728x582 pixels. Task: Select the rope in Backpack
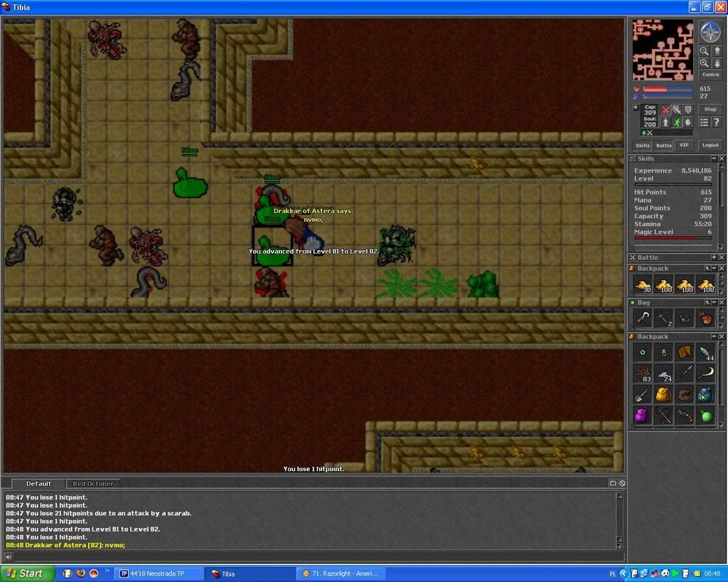pos(685,395)
